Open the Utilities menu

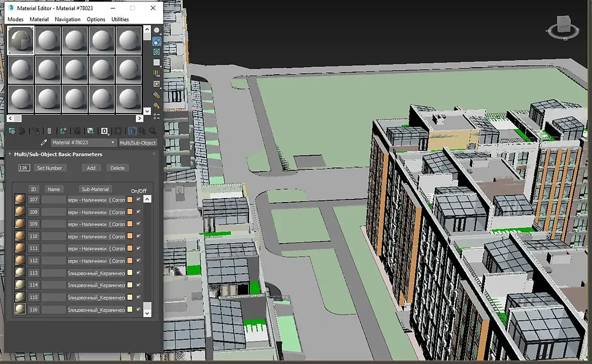(120, 19)
